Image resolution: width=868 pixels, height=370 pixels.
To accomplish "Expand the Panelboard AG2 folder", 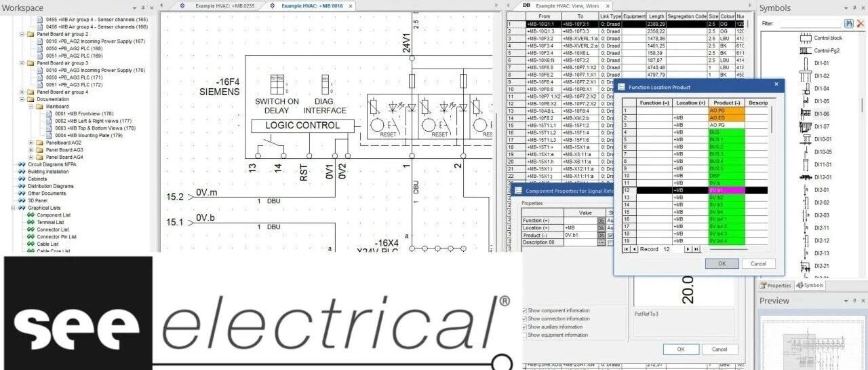I will (x=31, y=143).
